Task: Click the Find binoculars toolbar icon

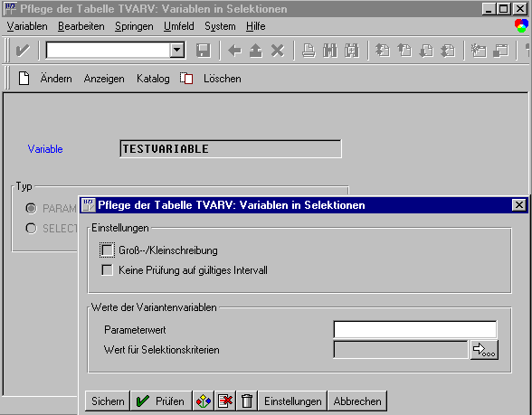Action: (x=330, y=51)
